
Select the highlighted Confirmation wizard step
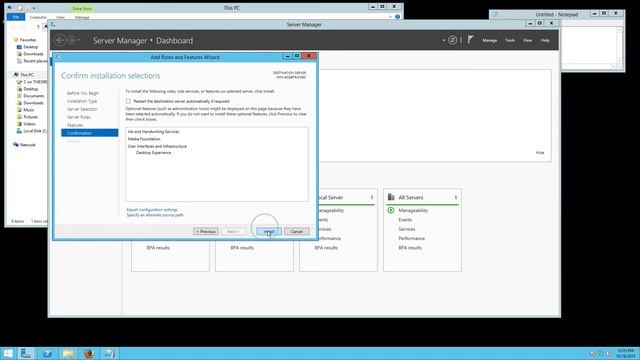click(90, 133)
